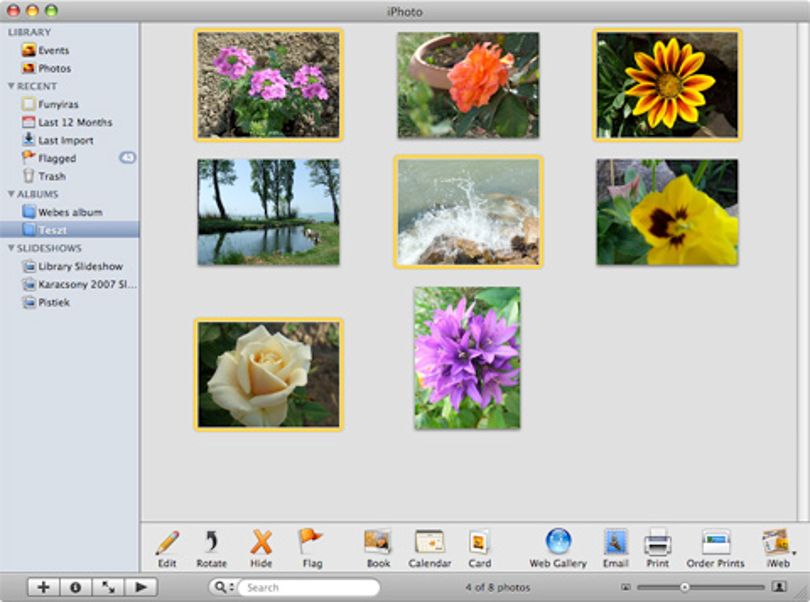This screenshot has width=810, height=602.
Task: Create a Book from the toolbar
Action: 378,542
